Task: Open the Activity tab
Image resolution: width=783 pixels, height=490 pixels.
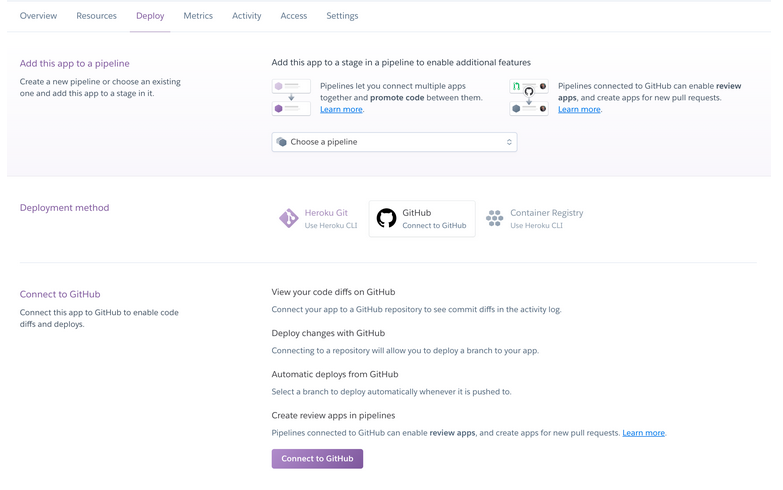Action: click(246, 16)
